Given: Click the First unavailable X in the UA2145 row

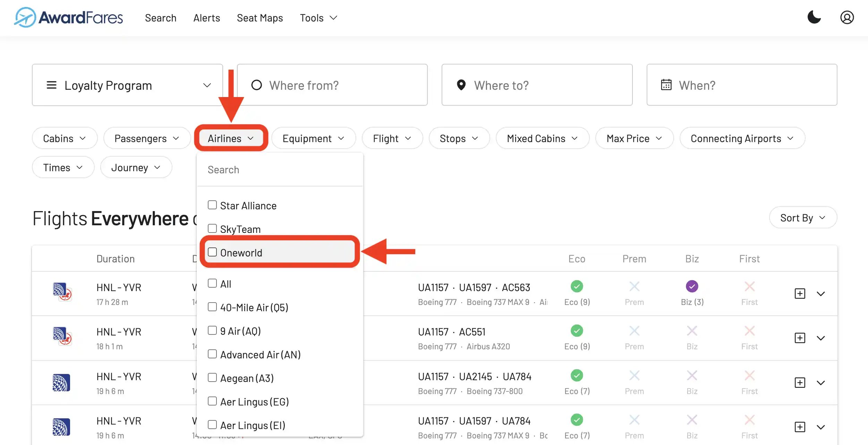Looking at the screenshot, I should pos(749,375).
